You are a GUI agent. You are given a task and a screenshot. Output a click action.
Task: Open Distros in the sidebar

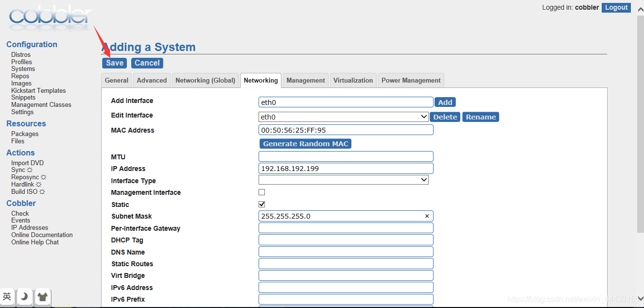click(x=21, y=54)
